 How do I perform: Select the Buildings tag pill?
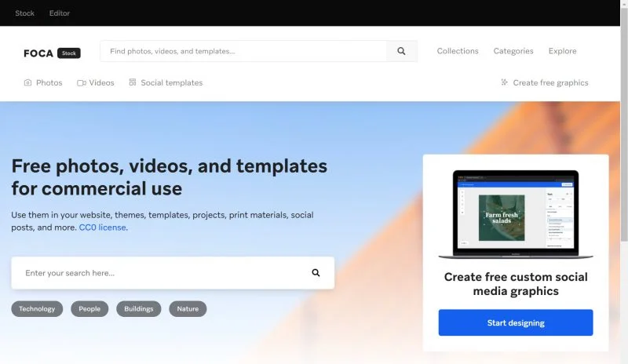click(139, 309)
